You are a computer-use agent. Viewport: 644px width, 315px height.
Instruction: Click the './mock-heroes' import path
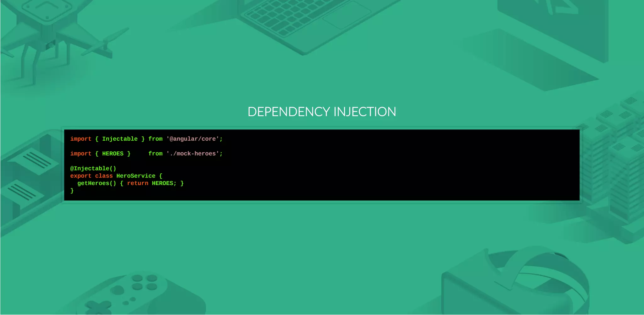[x=193, y=154]
